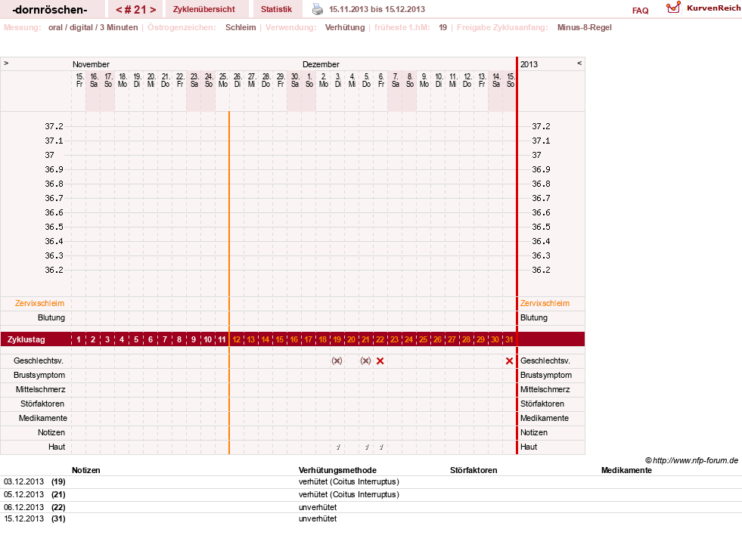742x560 pixels.
Task: Click the 14. Sa date column header
Action: (496, 80)
